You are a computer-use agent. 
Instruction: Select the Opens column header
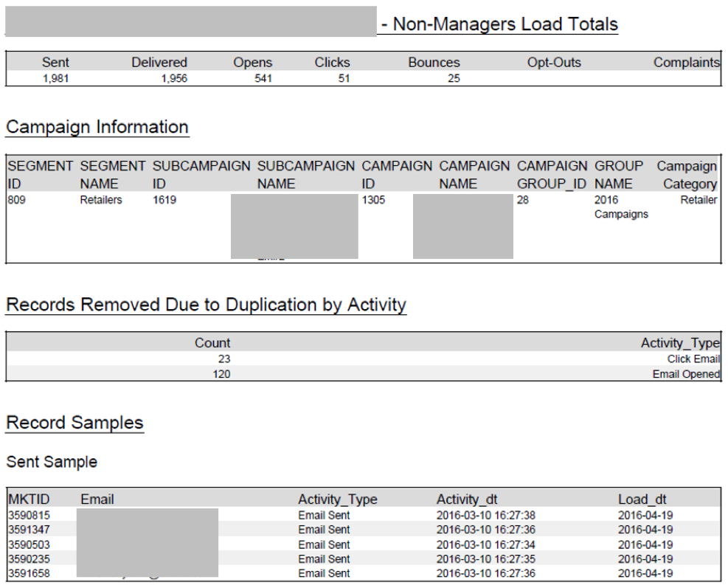click(x=252, y=63)
